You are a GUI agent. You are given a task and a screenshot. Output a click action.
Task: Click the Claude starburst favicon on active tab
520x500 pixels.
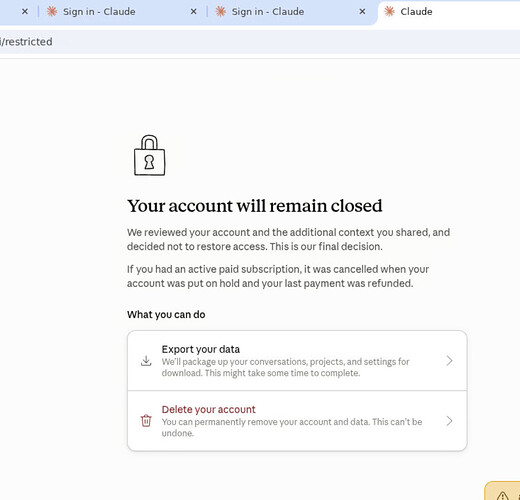click(x=389, y=12)
